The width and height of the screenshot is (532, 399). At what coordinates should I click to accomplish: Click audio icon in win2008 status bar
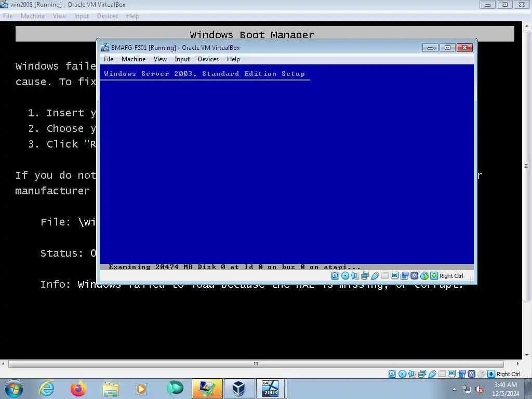[412, 374]
